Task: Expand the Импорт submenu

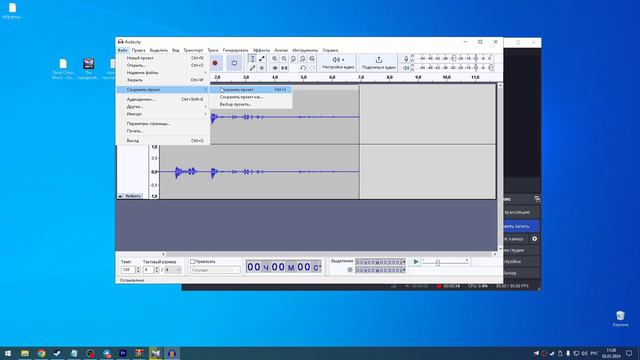Action: point(163,114)
